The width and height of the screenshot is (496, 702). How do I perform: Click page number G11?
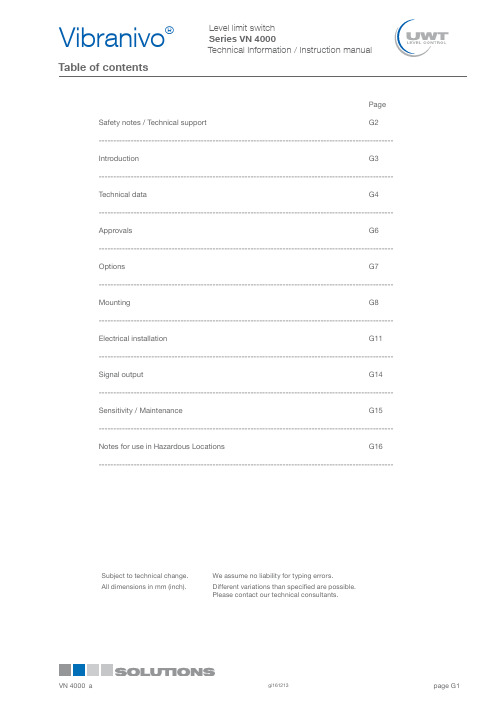375,338
